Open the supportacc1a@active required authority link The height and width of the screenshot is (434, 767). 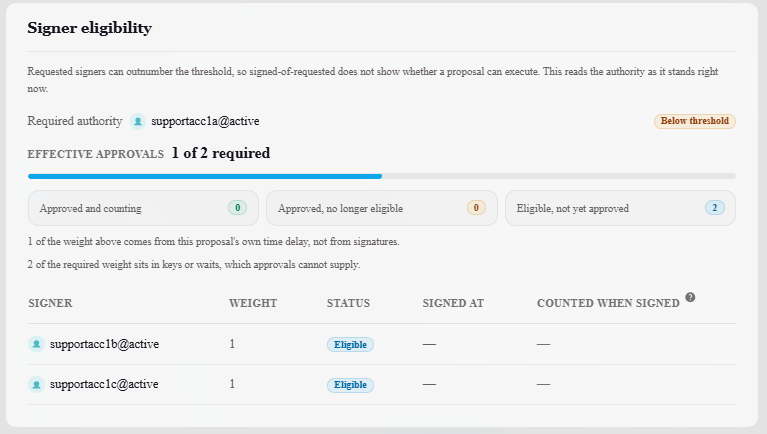[x=205, y=121]
